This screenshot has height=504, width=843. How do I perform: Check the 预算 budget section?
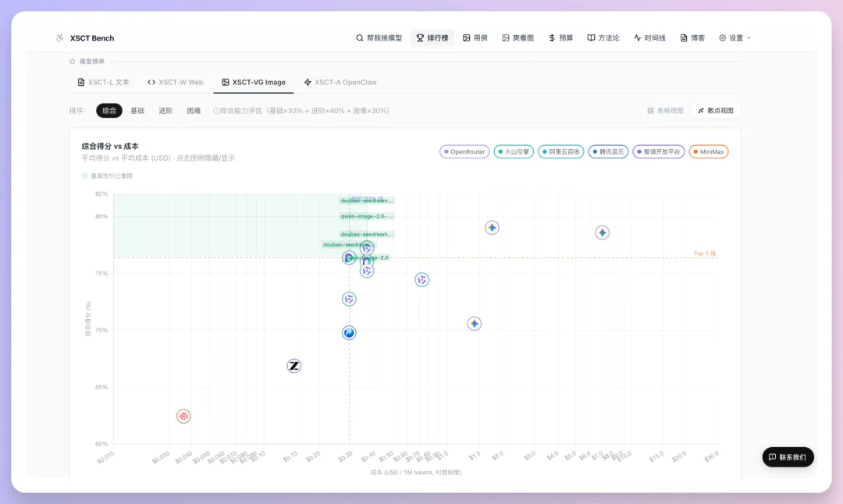click(x=560, y=37)
